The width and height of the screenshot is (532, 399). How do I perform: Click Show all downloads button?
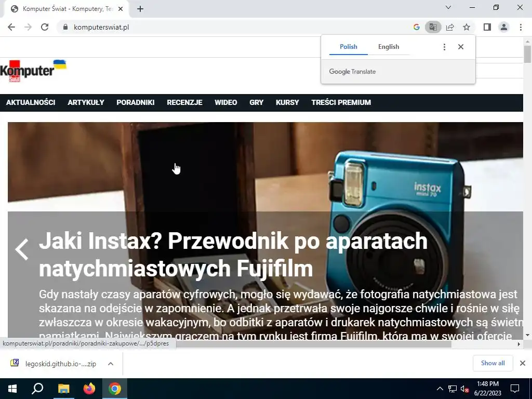(x=493, y=363)
